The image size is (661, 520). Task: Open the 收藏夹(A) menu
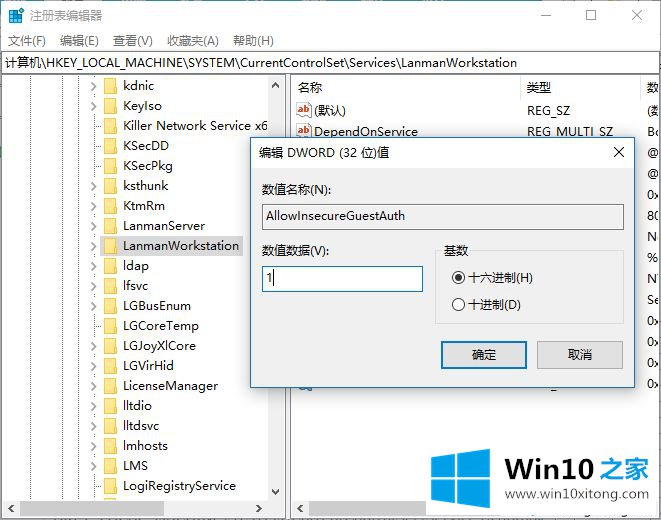193,41
